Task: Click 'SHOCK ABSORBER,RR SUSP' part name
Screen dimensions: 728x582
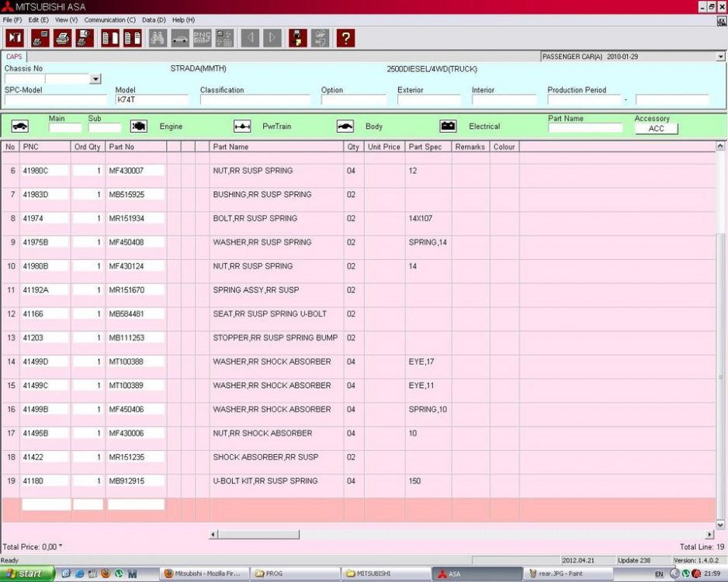Action: tap(265, 457)
